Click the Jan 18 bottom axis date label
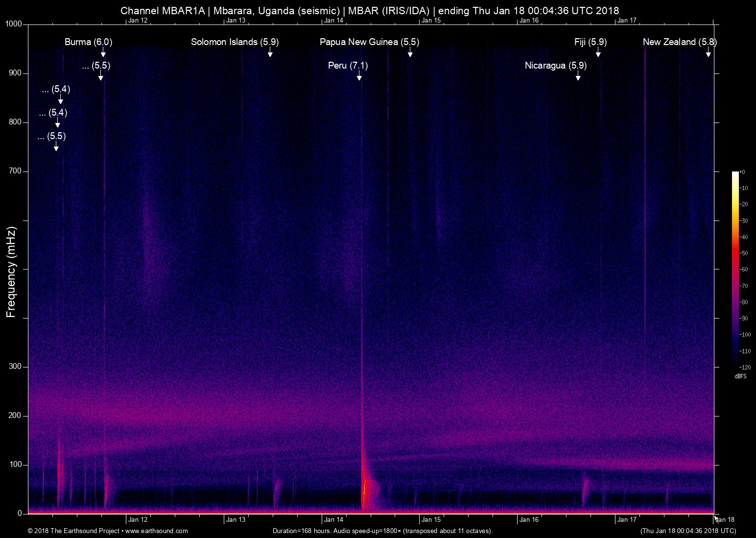The width and height of the screenshot is (756, 538). click(725, 520)
